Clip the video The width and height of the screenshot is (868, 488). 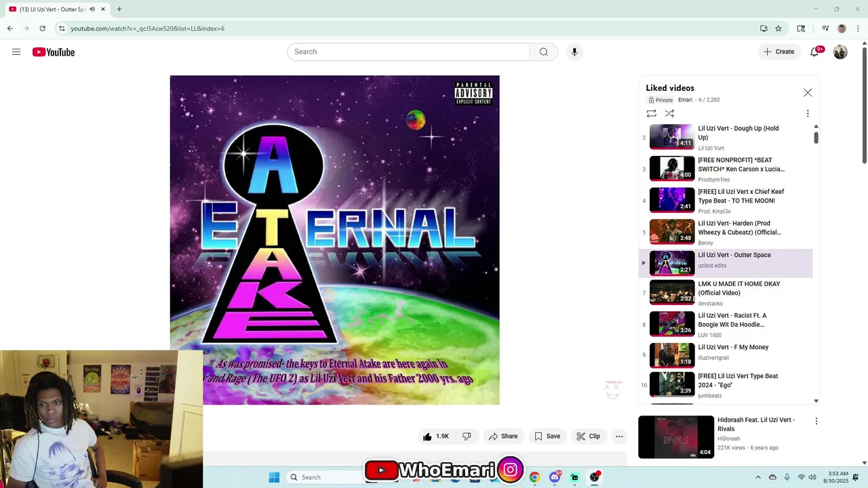click(589, 436)
